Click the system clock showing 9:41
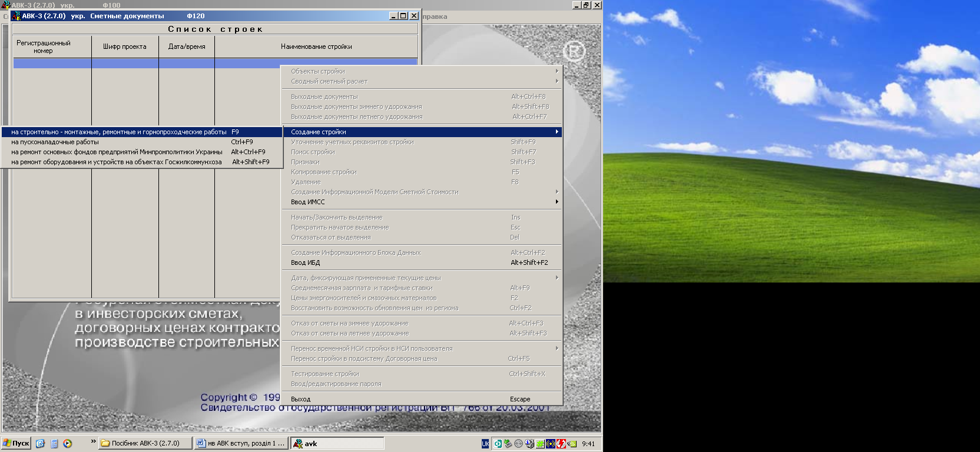Viewport: 980px width, 452px height. coord(588,444)
